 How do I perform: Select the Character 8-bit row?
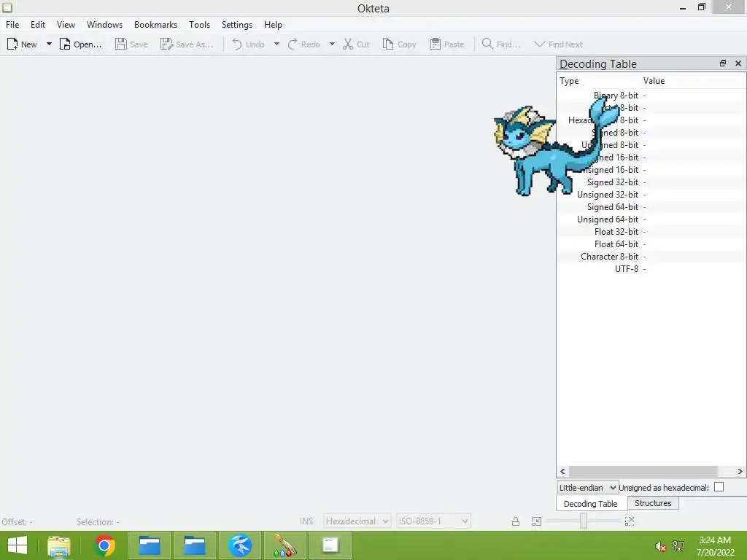coord(651,257)
